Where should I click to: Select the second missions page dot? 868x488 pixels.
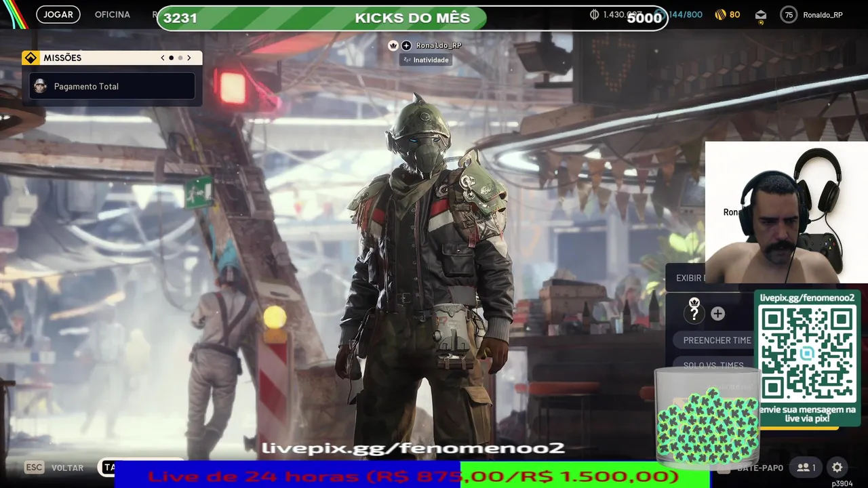(180, 58)
